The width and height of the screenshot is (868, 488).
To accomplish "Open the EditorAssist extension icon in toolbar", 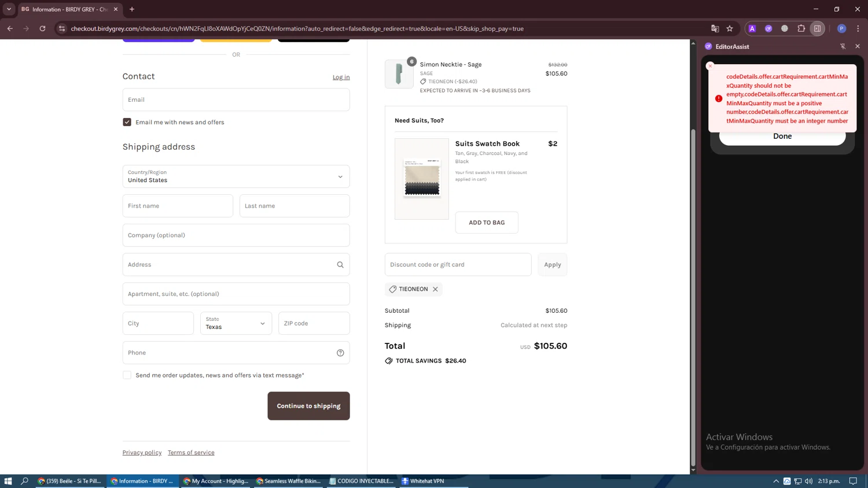I will (768, 28).
